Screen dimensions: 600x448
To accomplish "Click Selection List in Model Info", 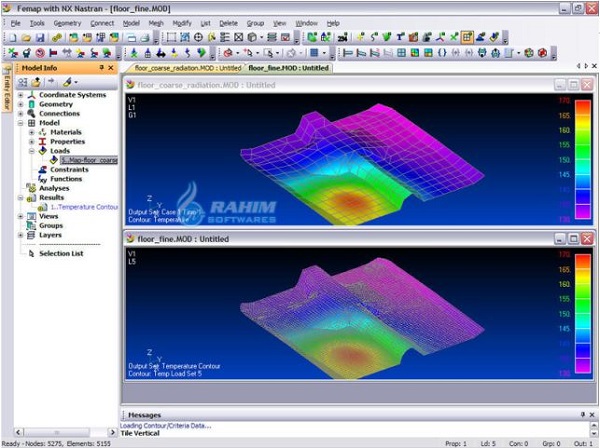I will (x=61, y=254).
